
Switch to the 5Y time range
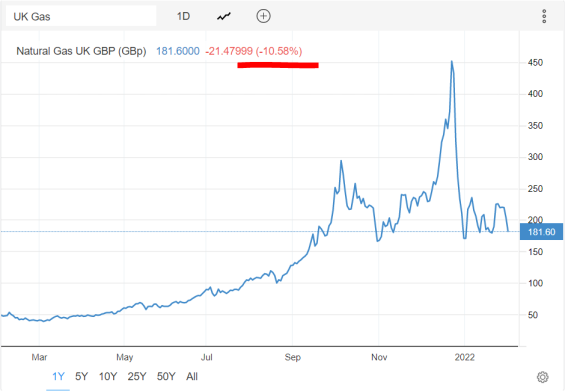81,377
